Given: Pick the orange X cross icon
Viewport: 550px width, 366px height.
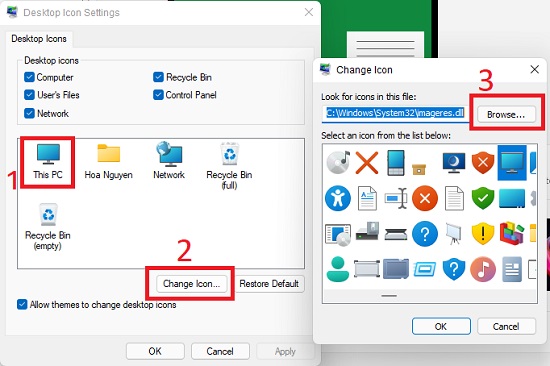Looking at the screenshot, I should [x=367, y=163].
